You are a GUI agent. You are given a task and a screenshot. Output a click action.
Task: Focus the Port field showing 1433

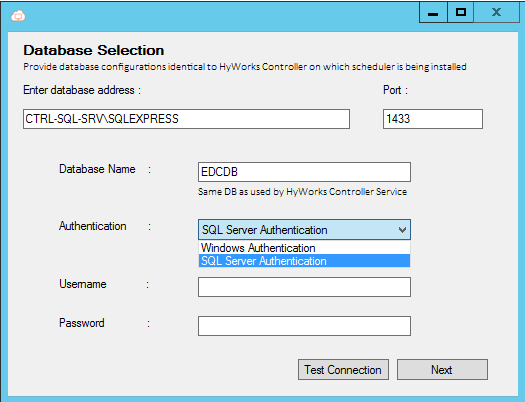tap(433, 119)
